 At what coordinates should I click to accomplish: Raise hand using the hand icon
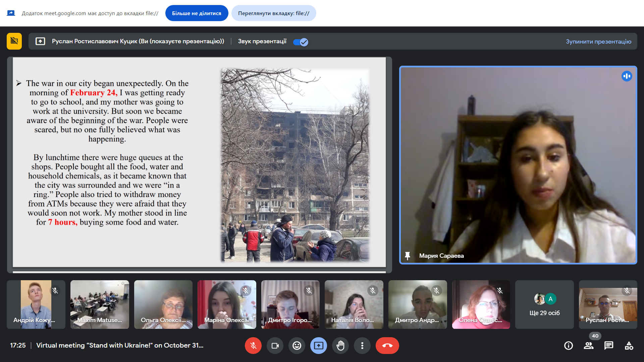click(340, 346)
